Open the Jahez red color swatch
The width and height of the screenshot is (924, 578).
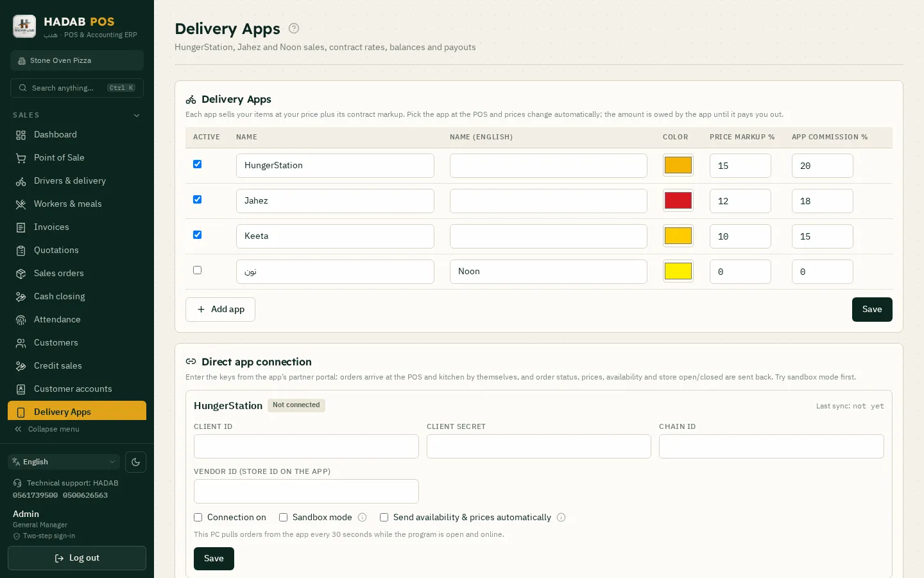[x=678, y=200]
